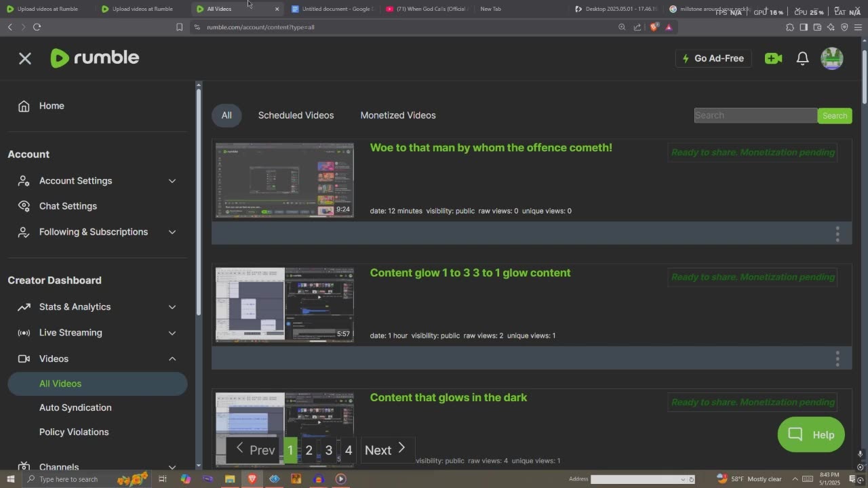
Task: Close the sidebar menu with the X icon
Action: 25,58
